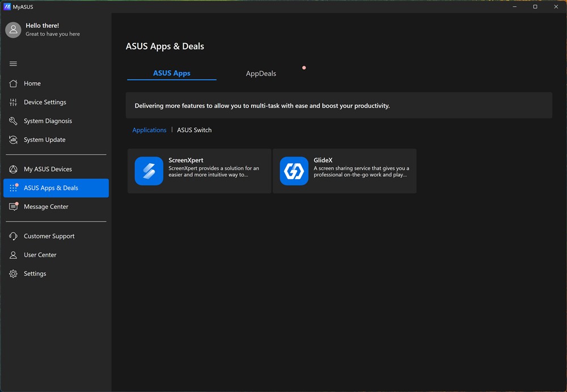
Task: Click the ScreenXpert app icon
Action: [149, 171]
